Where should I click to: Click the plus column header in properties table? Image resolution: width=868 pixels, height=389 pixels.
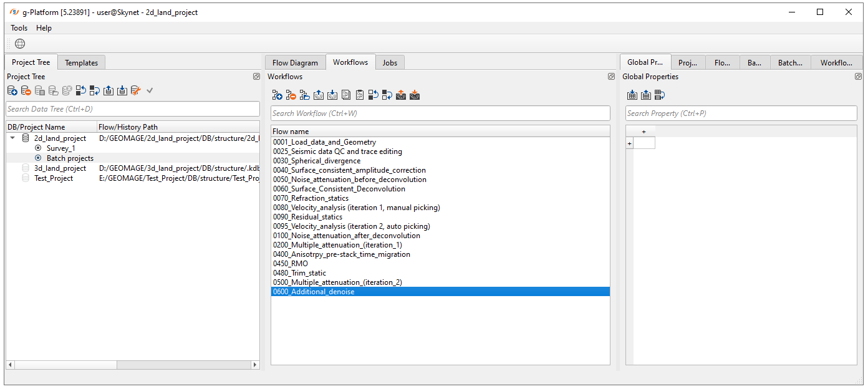[644, 132]
